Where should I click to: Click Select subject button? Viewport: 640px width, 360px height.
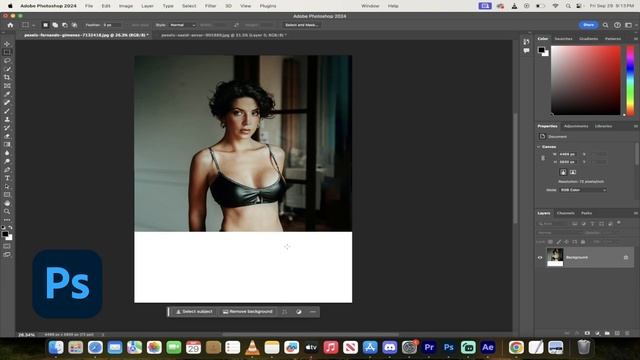(194, 312)
